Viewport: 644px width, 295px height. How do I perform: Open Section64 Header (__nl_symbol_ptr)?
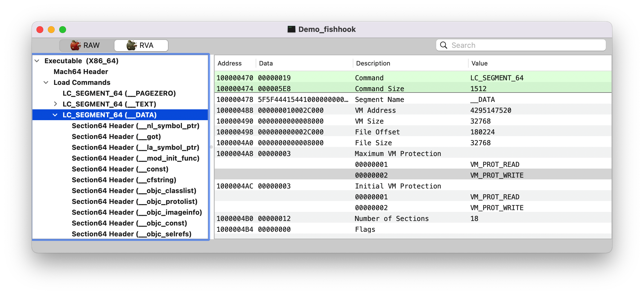(136, 126)
